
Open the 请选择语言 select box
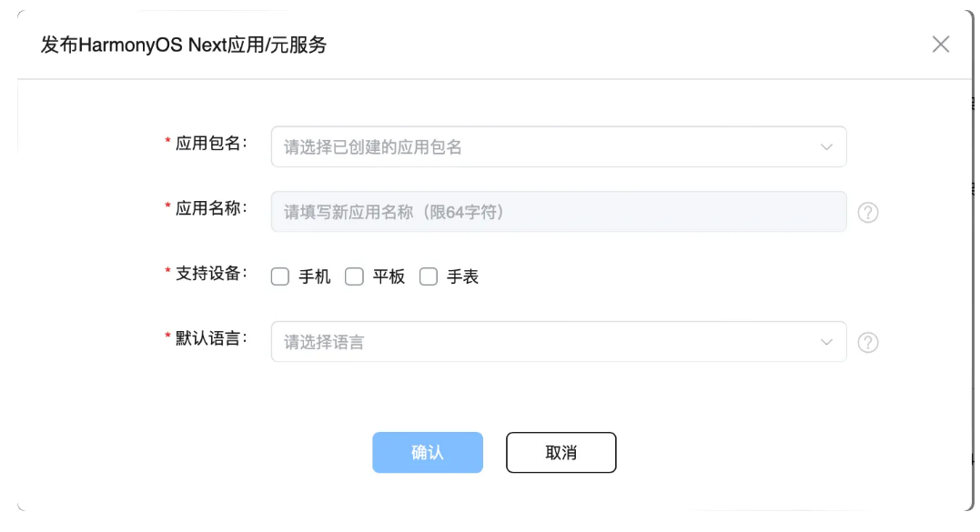click(546, 342)
